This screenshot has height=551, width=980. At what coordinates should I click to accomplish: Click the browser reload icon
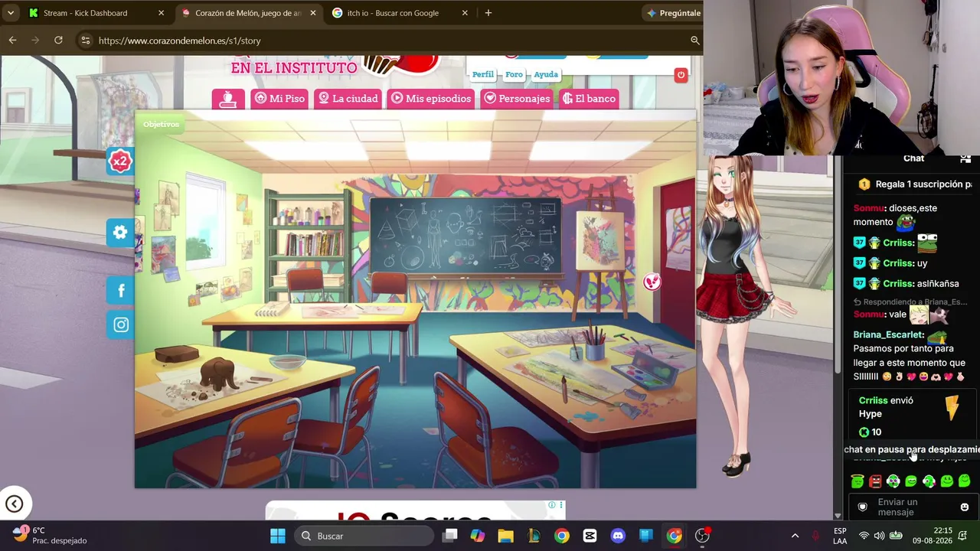[58, 40]
